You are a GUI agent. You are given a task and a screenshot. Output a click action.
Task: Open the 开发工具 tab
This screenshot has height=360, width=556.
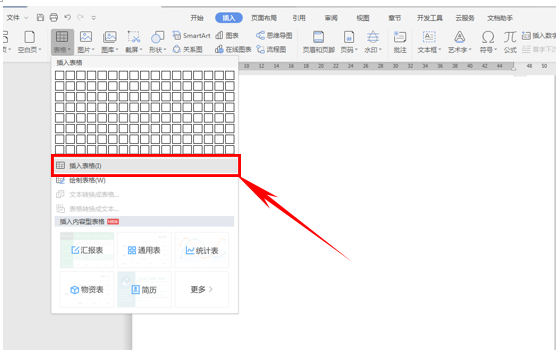[430, 18]
